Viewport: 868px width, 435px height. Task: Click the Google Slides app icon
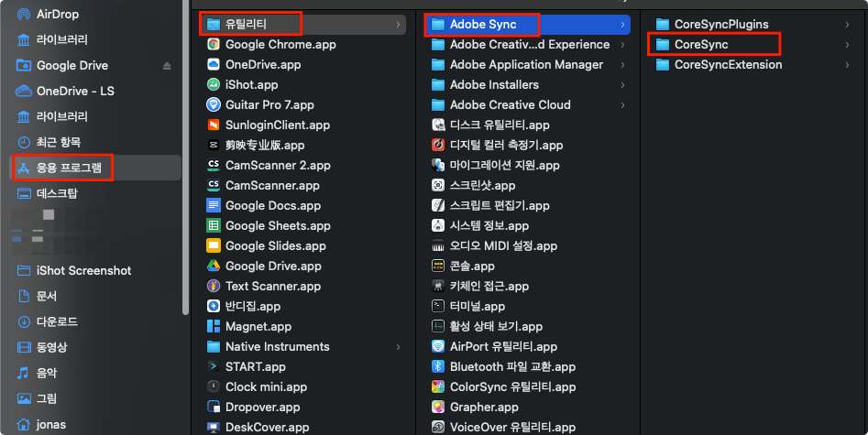point(214,245)
